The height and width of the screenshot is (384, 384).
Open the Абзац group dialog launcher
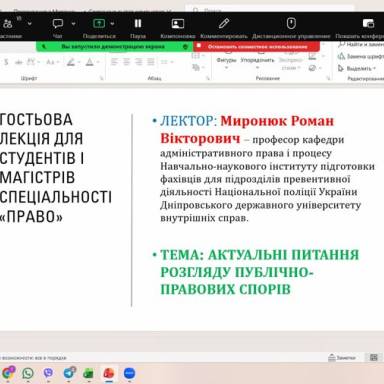[208, 78]
